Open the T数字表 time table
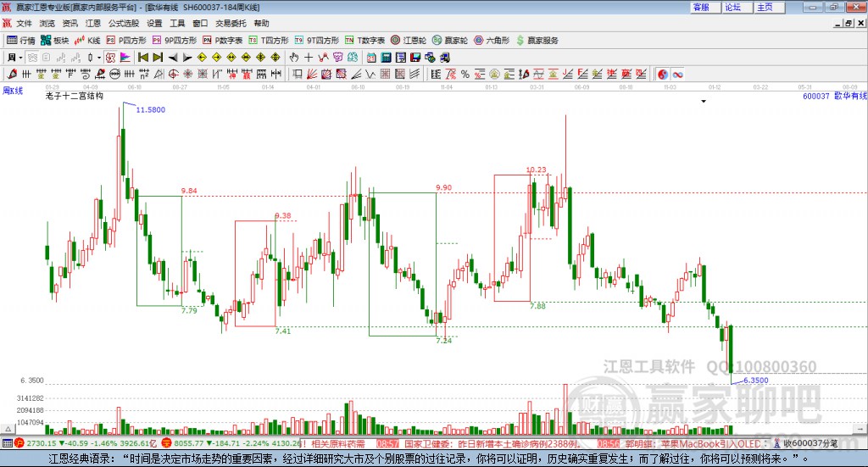 click(364, 41)
